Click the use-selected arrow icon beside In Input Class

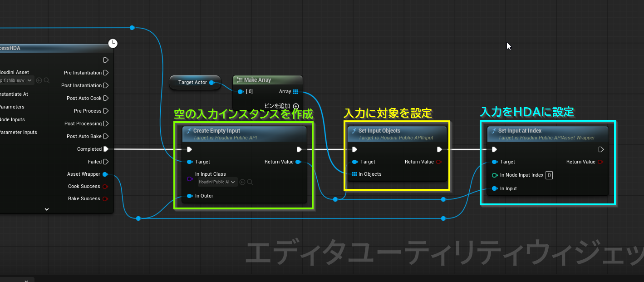coord(242,182)
